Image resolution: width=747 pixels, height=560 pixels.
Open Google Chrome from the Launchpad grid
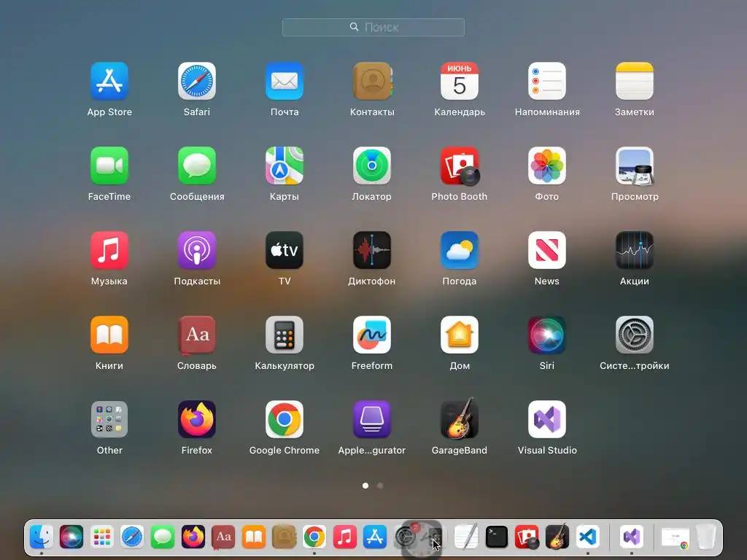click(285, 419)
